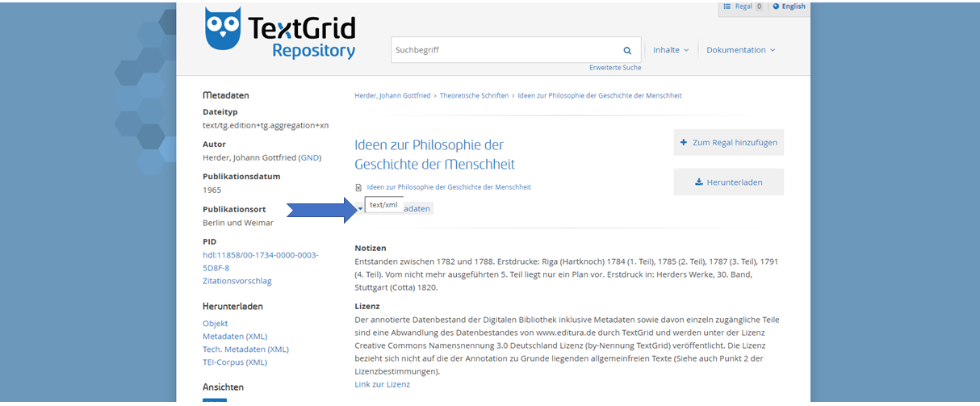Download the TEI-Corpus (XML) file

pos(234,362)
